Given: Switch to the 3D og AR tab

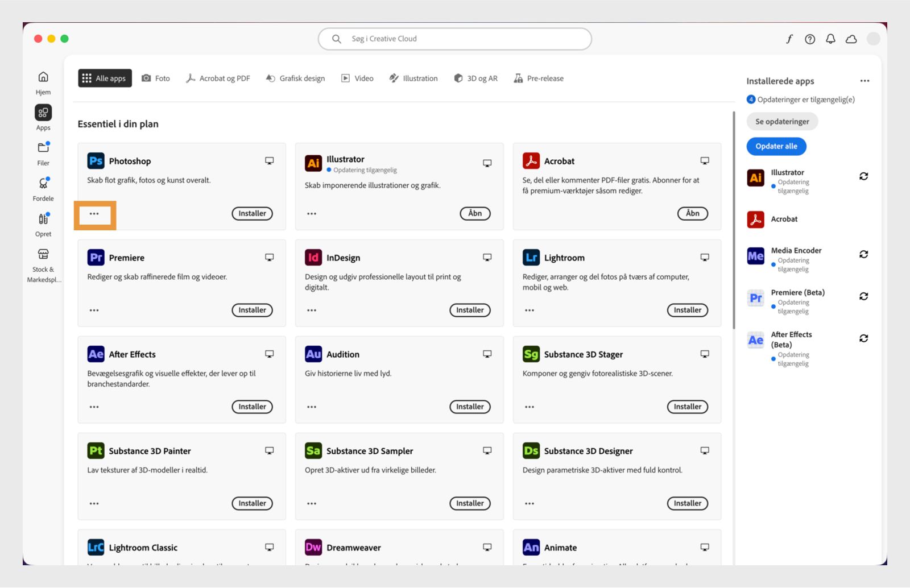Looking at the screenshot, I should click(x=475, y=78).
